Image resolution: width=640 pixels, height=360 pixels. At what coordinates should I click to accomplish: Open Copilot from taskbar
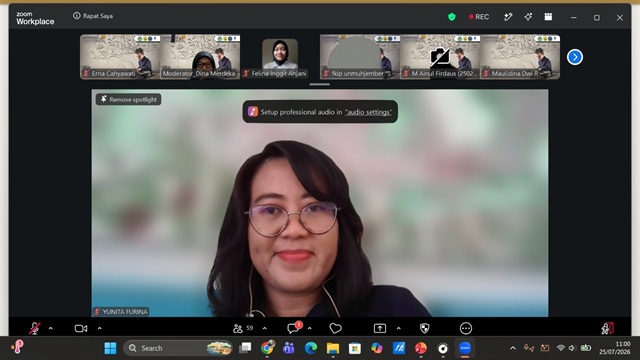pos(377,348)
